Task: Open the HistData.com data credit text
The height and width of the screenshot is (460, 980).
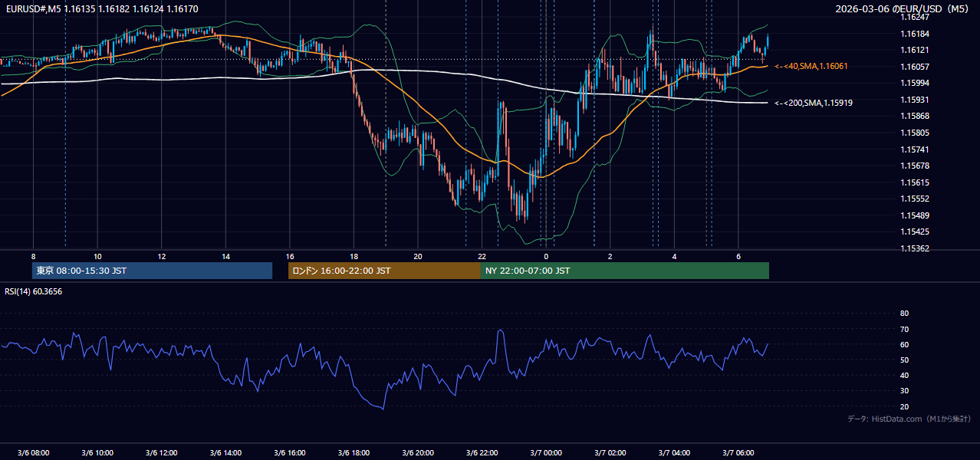Action: pyautogui.click(x=909, y=419)
